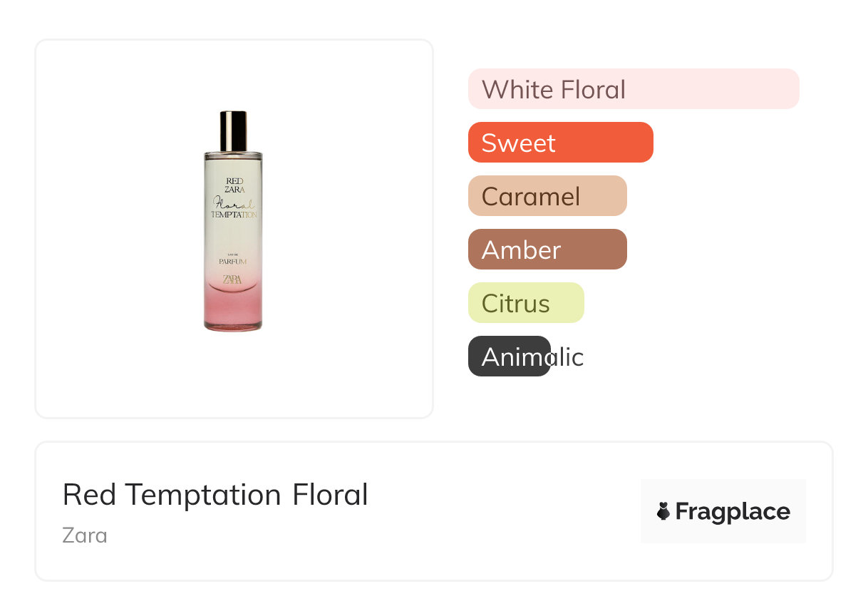Click the black cap of the perfume bottle
Viewport: 868px width, 616px height.
[233, 130]
